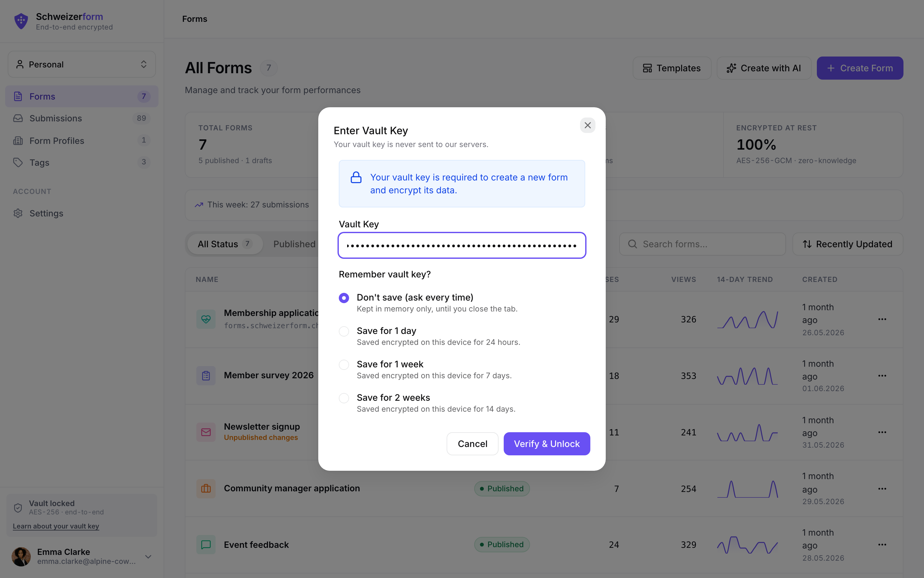Open Form Profiles section
The image size is (924, 578).
(x=82, y=140)
